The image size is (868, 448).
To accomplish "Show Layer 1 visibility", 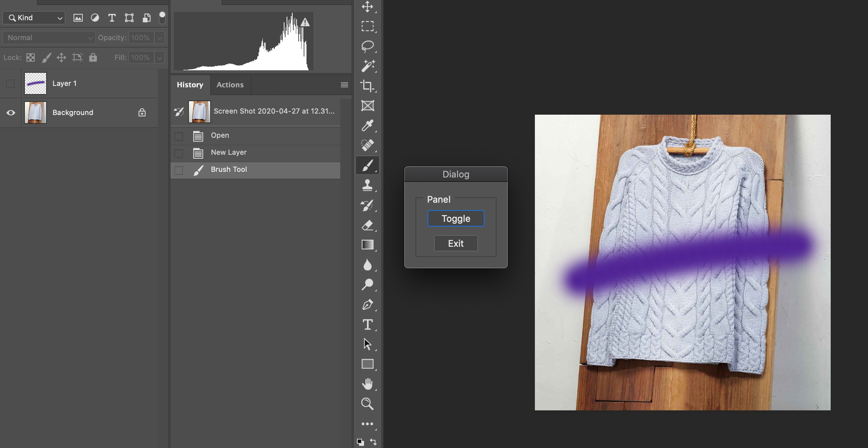I will point(10,84).
